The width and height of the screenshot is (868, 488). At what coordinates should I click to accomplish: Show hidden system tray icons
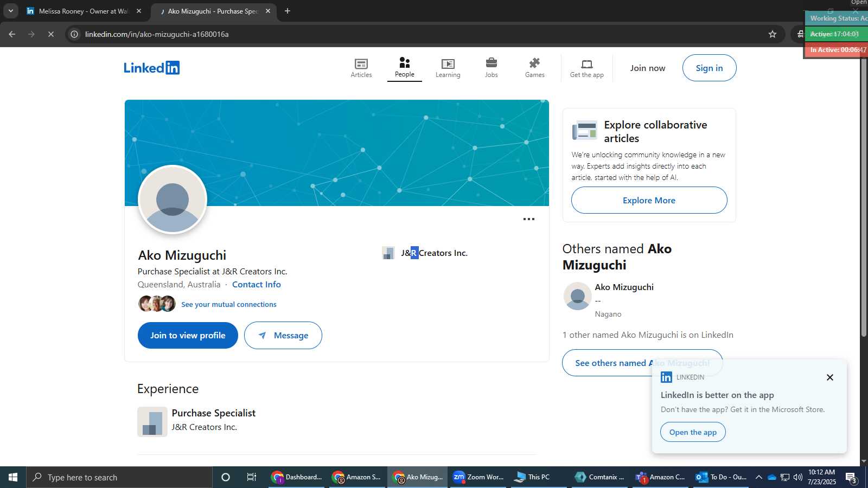759,477
